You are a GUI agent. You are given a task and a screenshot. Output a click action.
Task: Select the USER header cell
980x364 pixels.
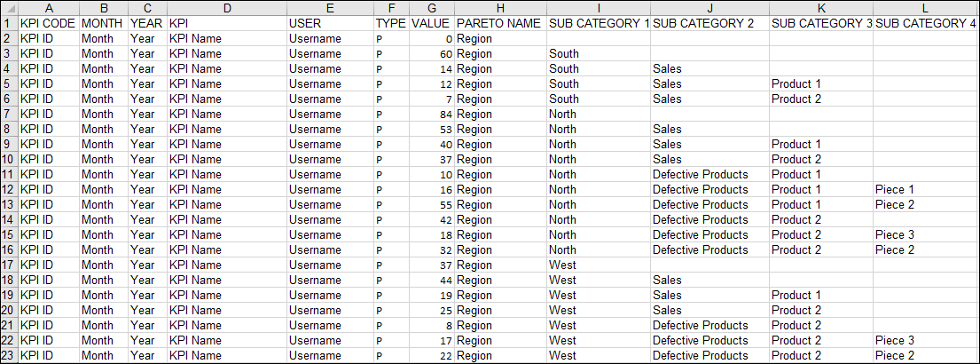(x=330, y=23)
